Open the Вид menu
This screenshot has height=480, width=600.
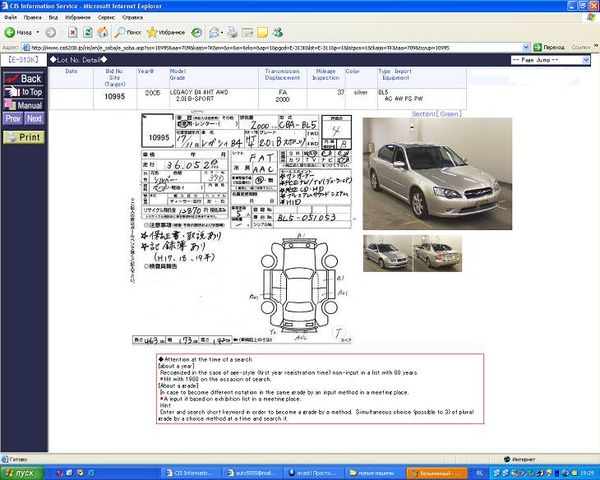click(53, 18)
